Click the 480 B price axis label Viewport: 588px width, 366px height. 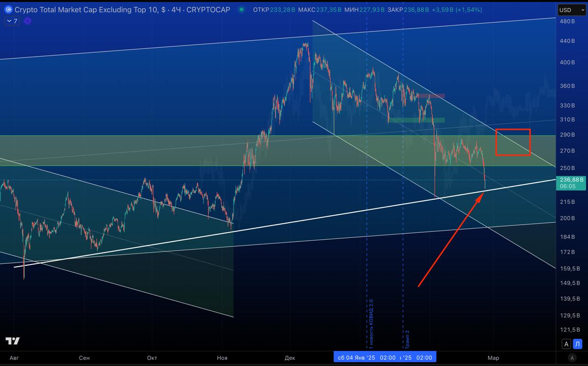pos(567,21)
